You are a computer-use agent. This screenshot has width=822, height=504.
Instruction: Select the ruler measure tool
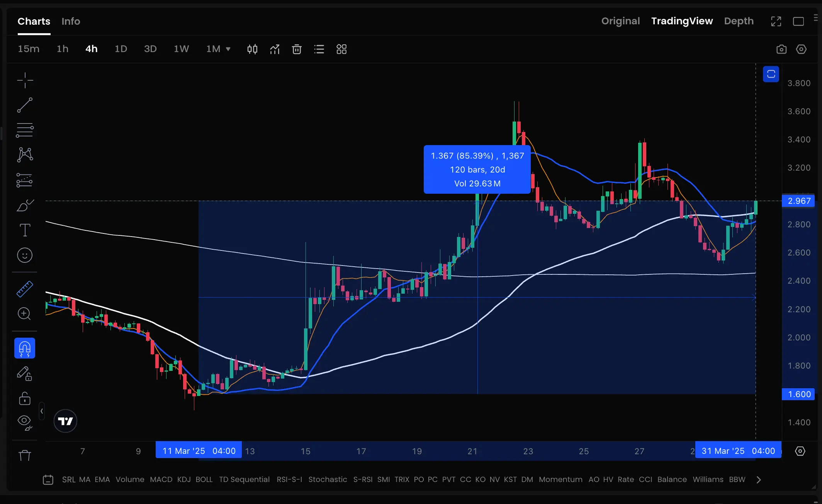click(x=25, y=289)
